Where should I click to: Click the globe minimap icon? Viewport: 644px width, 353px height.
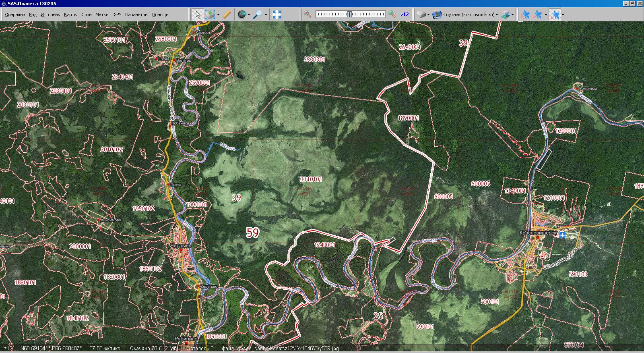pos(242,15)
